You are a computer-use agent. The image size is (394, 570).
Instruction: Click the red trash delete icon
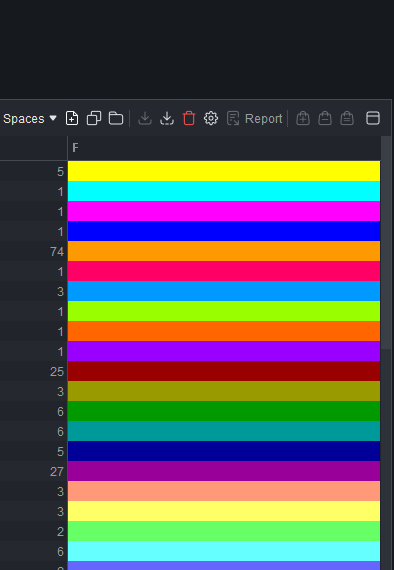(x=189, y=119)
